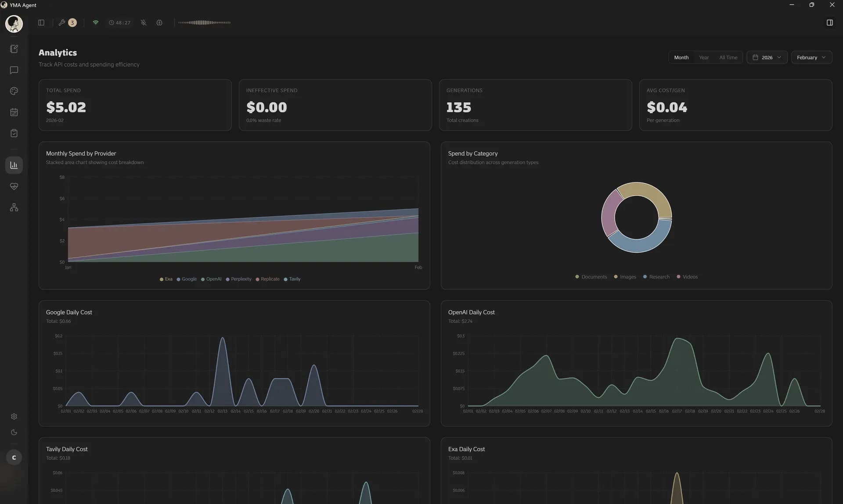Open the February month dropdown
The image size is (843, 504).
tap(811, 57)
